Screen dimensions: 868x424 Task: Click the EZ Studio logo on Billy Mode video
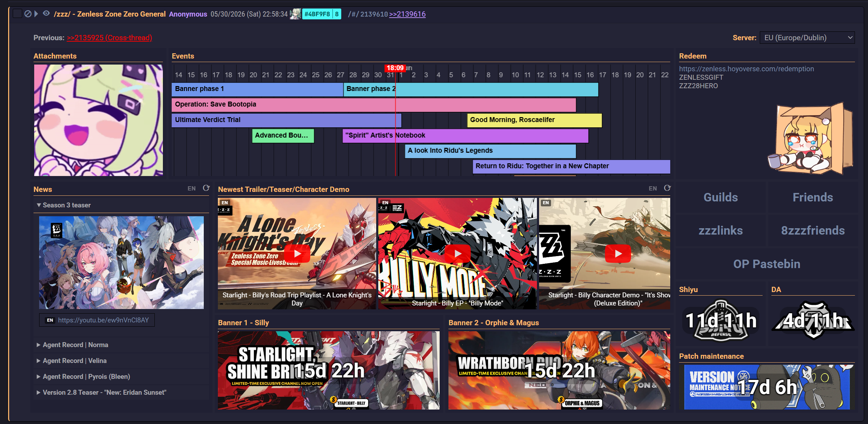(x=397, y=208)
